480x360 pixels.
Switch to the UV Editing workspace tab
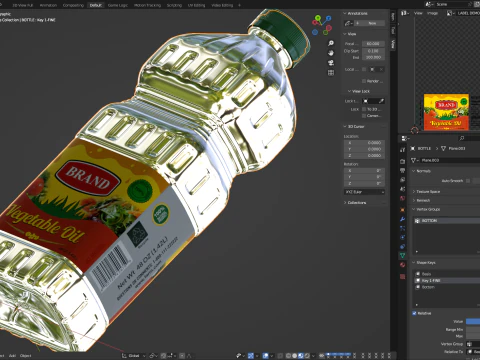click(196, 5)
